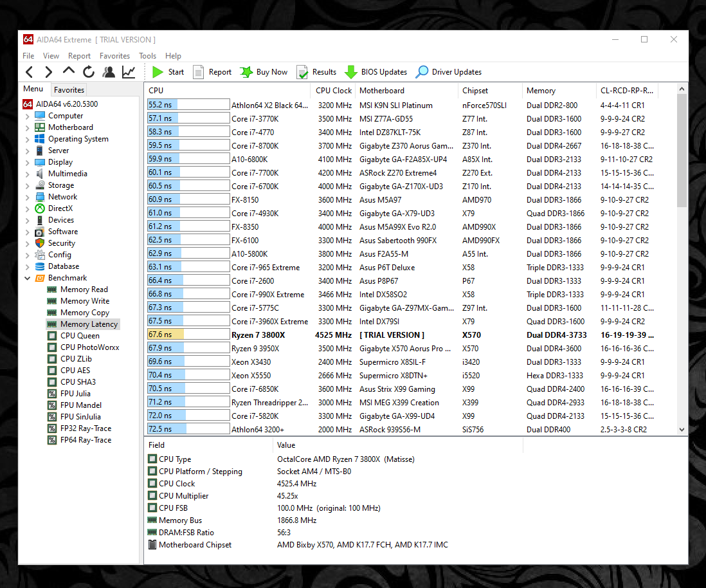Sort by the CPU Clock column header
Viewport: 706px width, 588px height.
pos(333,91)
